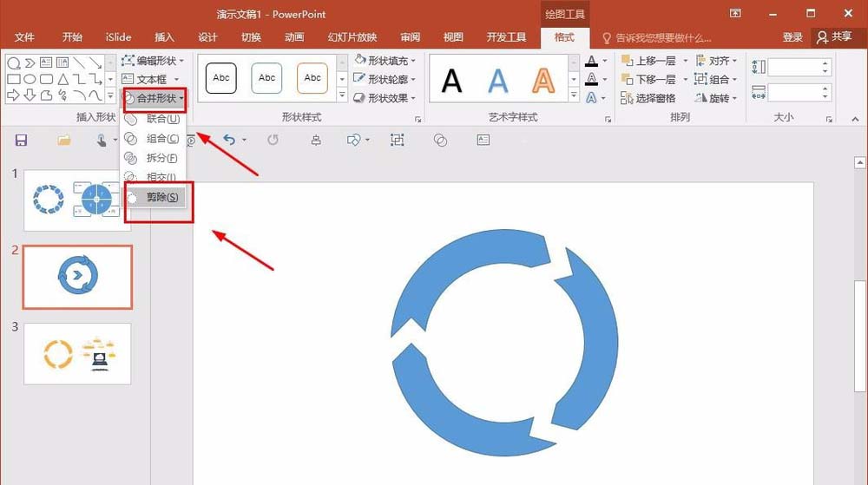This screenshot has width=868, height=485.
Task: Choose 拆分(F) from merge shapes menu
Action: pos(154,158)
